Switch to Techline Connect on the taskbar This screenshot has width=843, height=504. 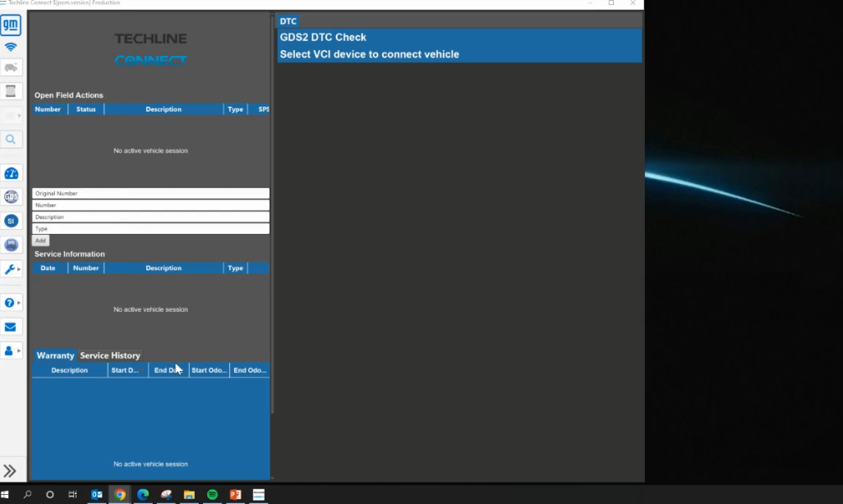tap(259, 494)
